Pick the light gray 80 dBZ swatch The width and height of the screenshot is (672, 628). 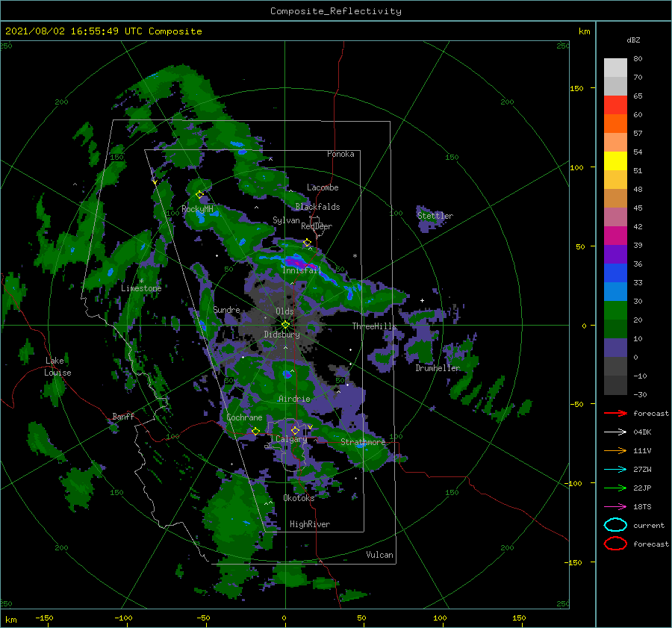(615, 67)
